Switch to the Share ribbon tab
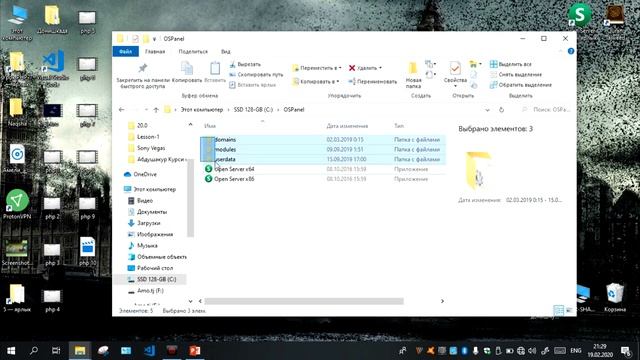The width and height of the screenshot is (640, 360). (193, 51)
